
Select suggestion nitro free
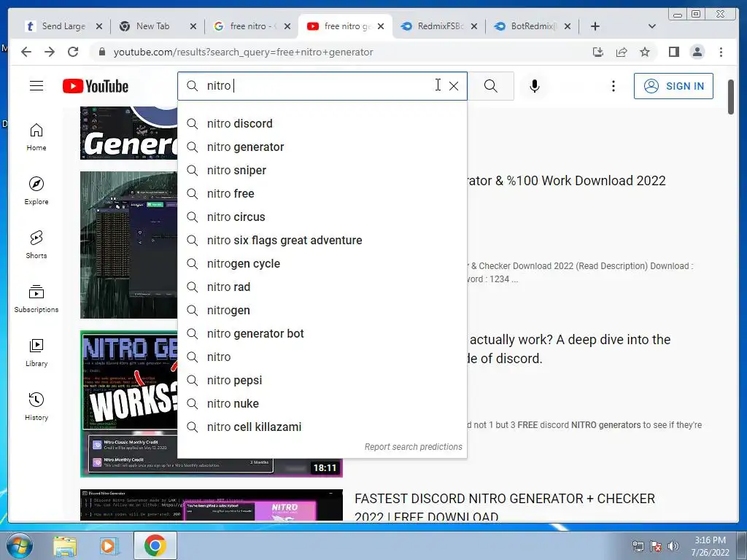tap(322, 193)
